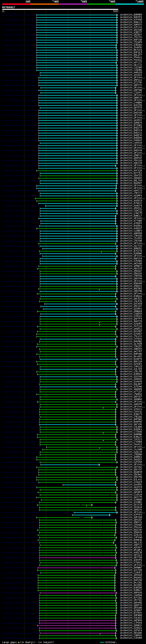Select hit UniRef100_B4FS49

(131, 40)
